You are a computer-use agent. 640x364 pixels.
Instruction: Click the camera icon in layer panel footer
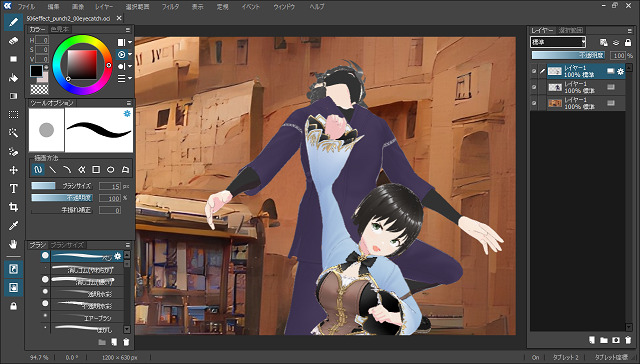pyautogui.click(x=616, y=340)
